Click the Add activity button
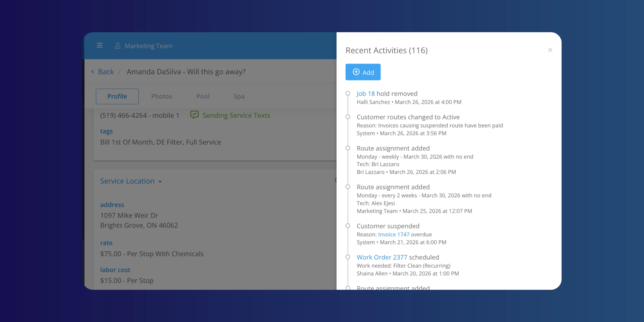This screenshot has height=322, width=644. (x=363, y=72)
